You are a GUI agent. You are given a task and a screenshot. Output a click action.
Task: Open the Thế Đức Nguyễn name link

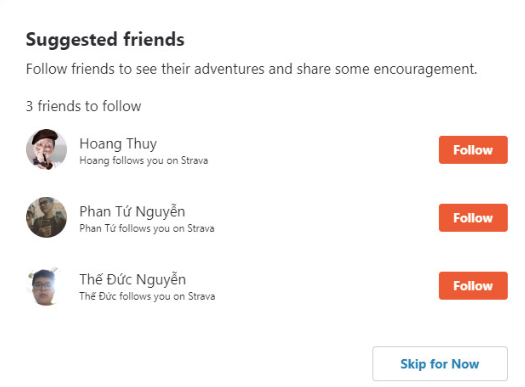(133, 280)
